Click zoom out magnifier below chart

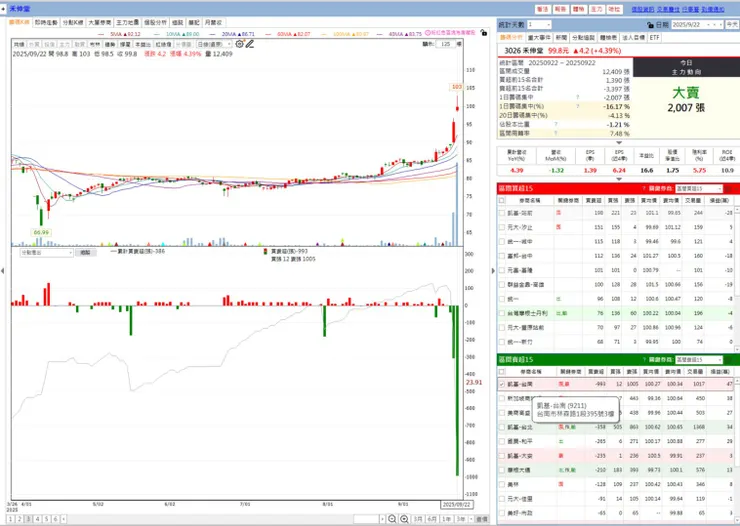click(x=392, y=519)
